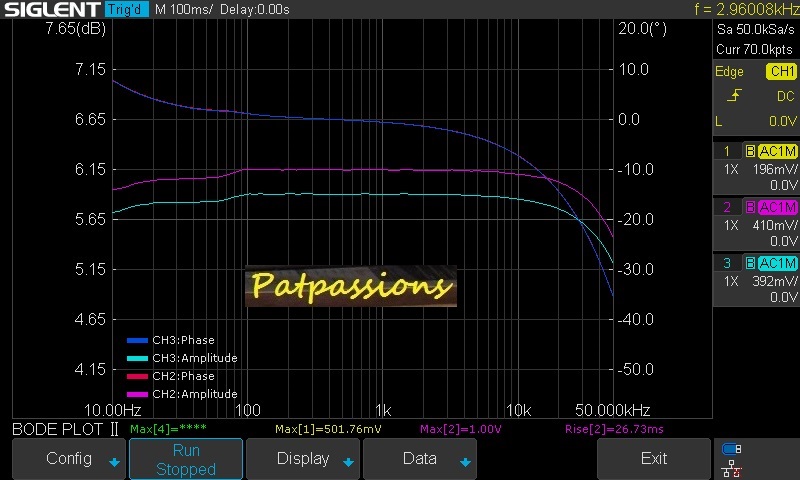This screenshot has width=800, height=480.
Task: Click the SIGLENT logo
Action: pos(49,9)
